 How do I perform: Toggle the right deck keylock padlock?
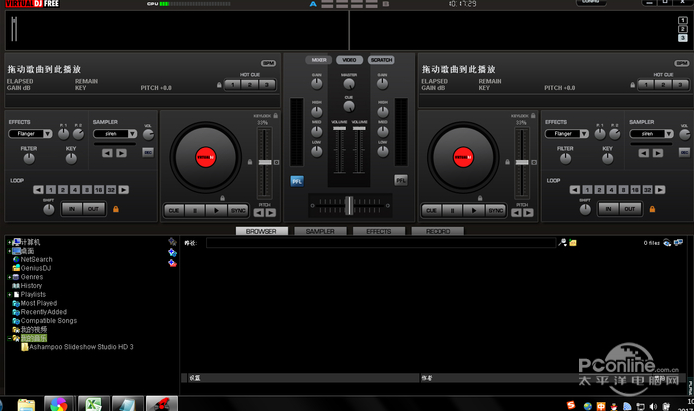point(533,116)
